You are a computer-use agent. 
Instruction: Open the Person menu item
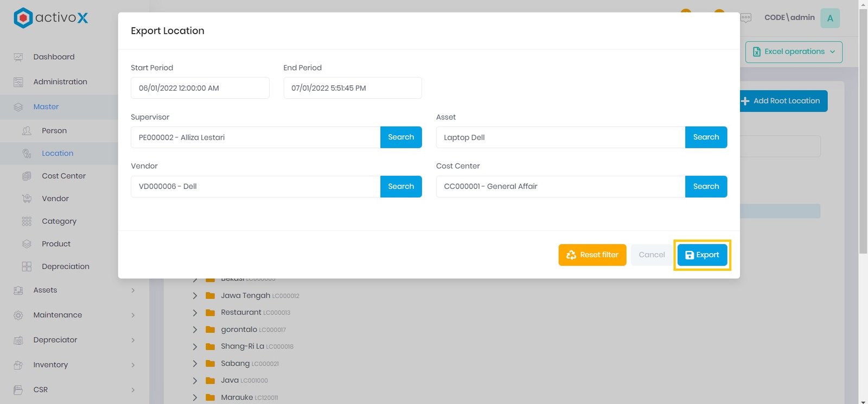[54, 131]
